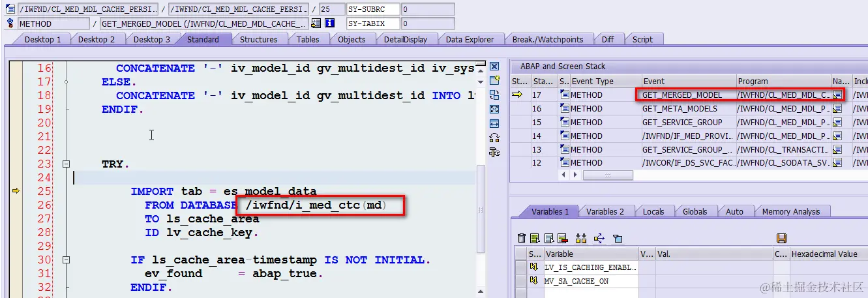Image resolution: width=868 pixels, height=298 pixels.
Task: Open the Data Explorer tab
Action: (x=470, y=39)
